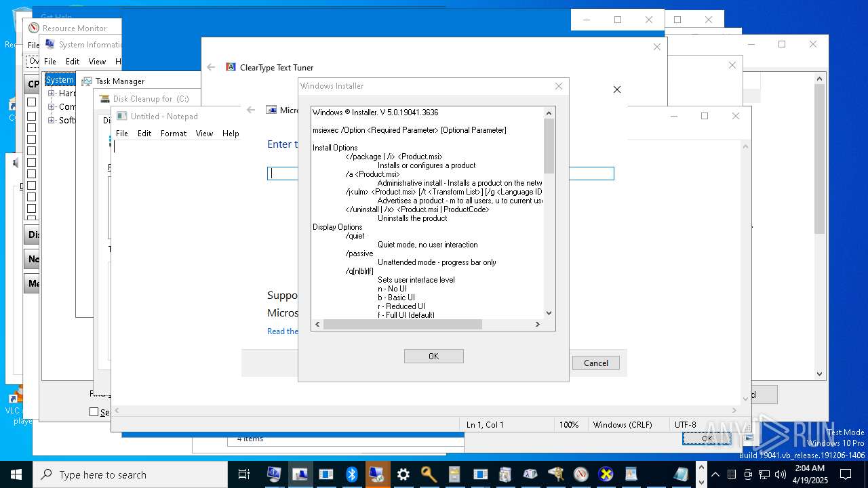Viewport: 868px width, 488px height.
Task: Open the Notepad Edit menu
Action: coord(144,134)
